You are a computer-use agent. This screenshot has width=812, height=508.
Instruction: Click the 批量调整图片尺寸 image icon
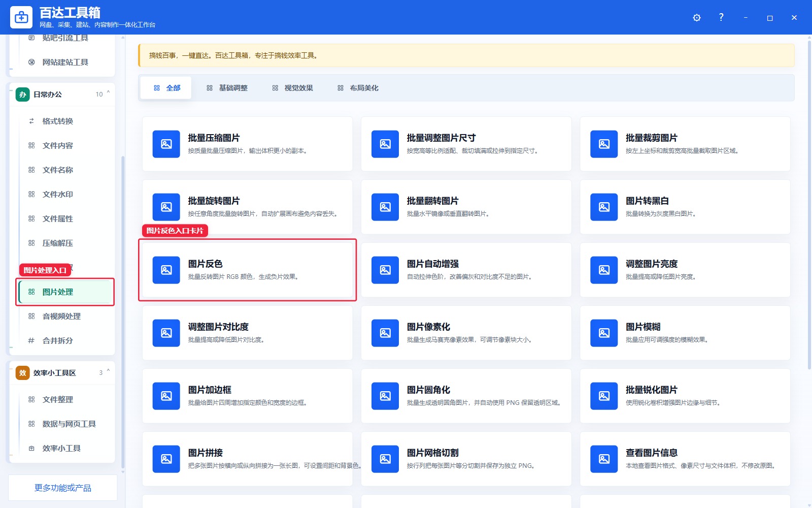tap(385, 144)
